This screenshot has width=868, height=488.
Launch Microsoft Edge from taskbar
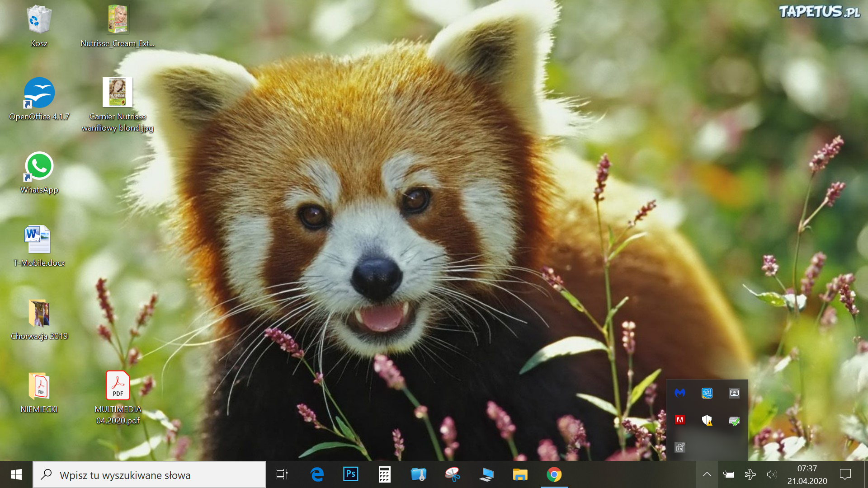(317, 474)
